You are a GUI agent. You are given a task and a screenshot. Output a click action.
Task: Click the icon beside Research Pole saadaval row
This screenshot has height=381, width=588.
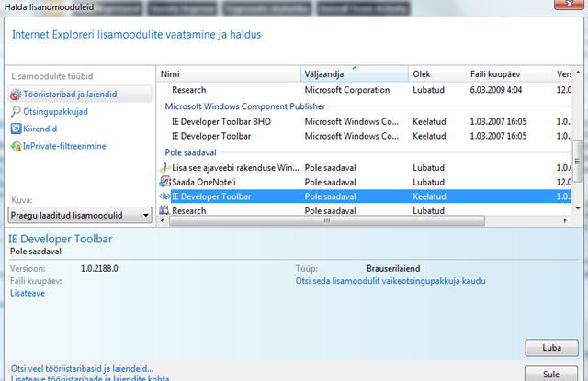click(164, 210)
